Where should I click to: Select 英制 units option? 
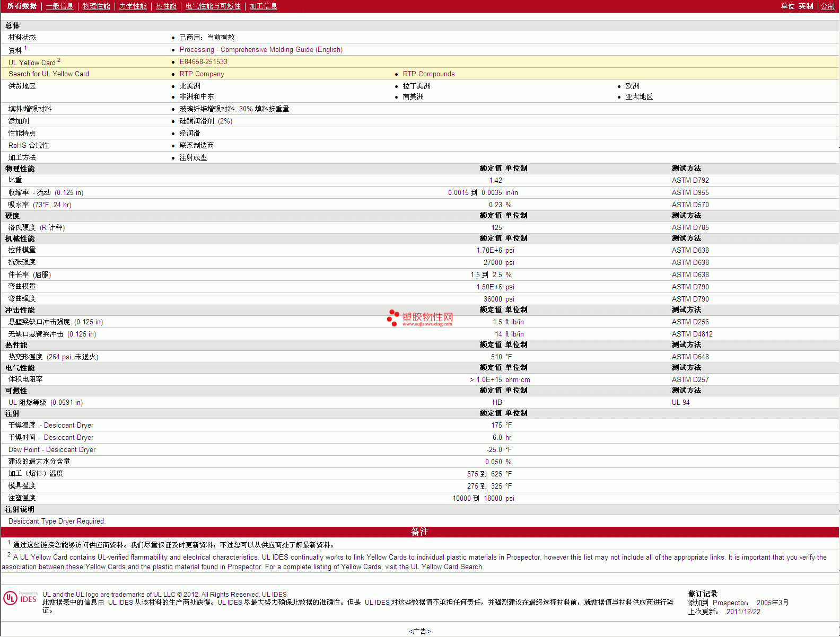tap(806, 6)
